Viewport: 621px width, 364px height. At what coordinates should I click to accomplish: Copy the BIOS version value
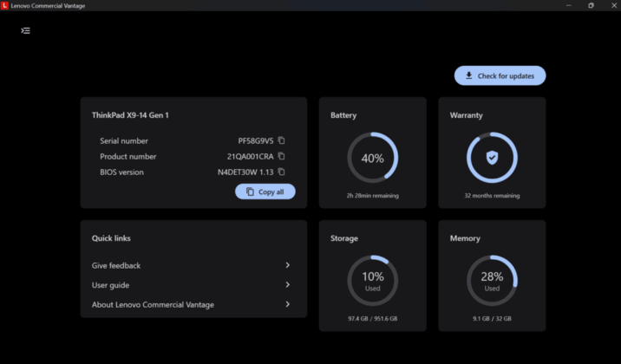click(x=281, y=172)
